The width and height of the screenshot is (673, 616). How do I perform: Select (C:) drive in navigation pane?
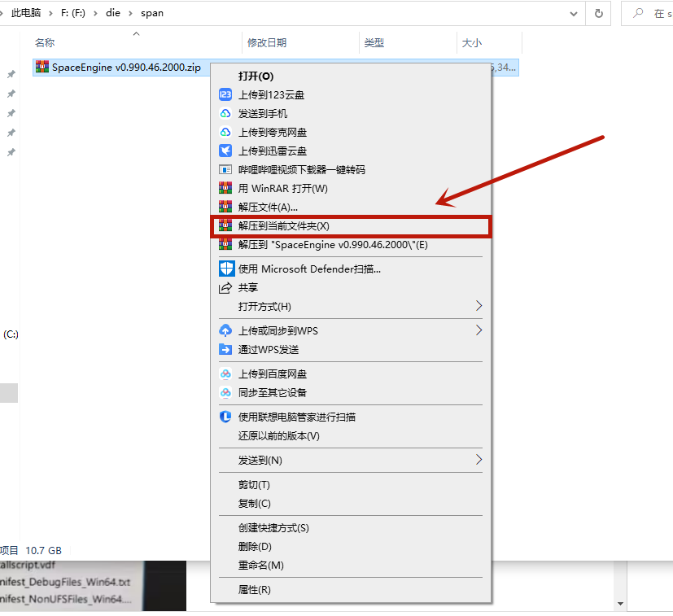[11, 334]
